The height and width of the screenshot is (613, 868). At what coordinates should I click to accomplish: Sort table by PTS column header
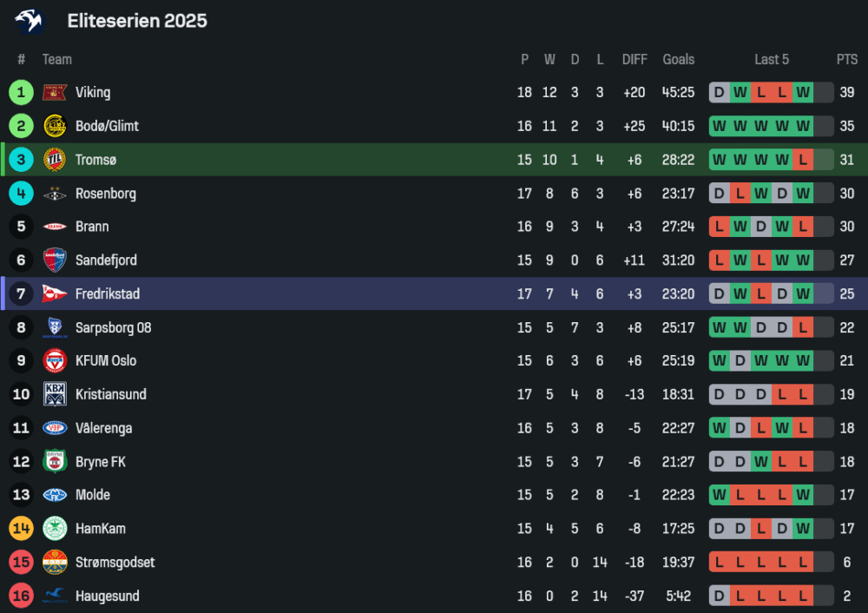point(846,59)
